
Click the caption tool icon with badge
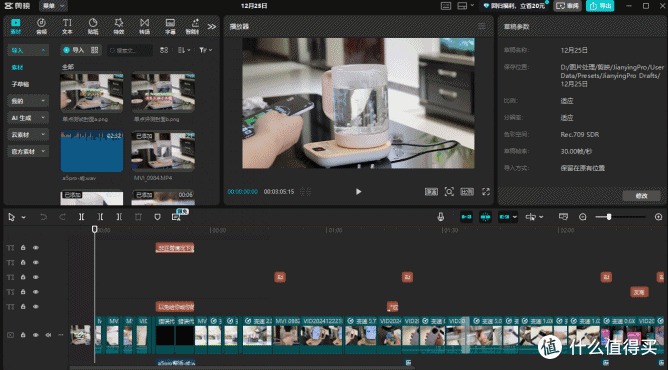point(176,217)
